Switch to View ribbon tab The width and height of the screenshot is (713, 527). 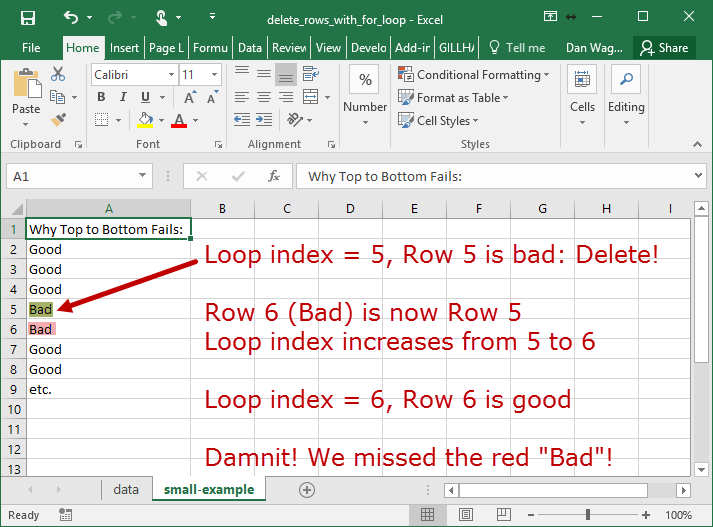point(328,48)
